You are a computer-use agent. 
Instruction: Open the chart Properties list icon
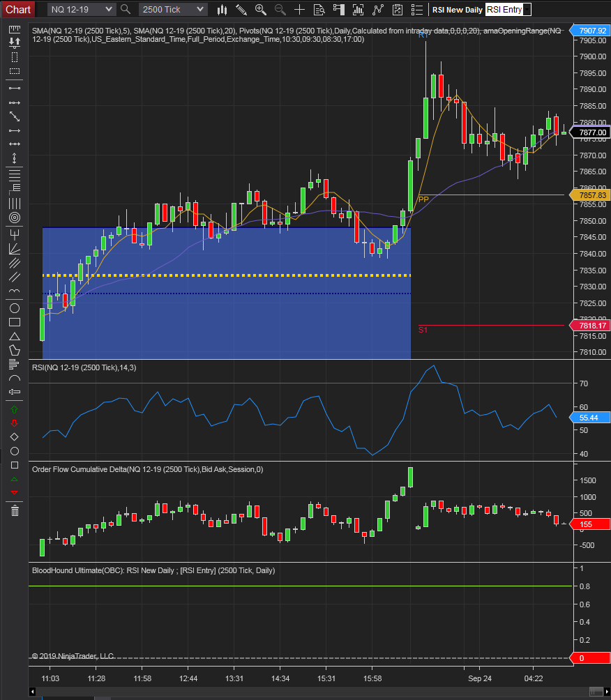pyautogui.click(x=416, y=9)
